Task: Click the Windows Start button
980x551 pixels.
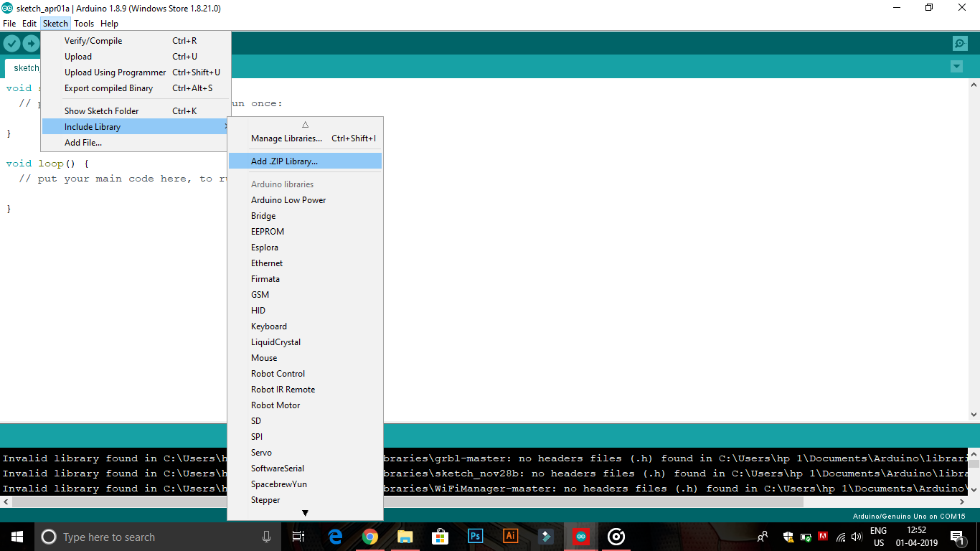Action: pos(15,536)
